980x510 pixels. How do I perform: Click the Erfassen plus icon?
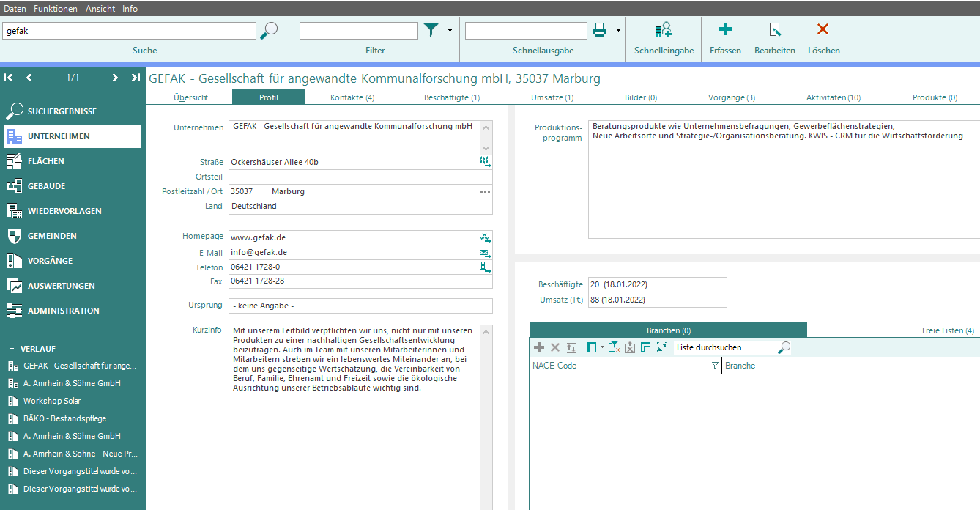point(725,30)
